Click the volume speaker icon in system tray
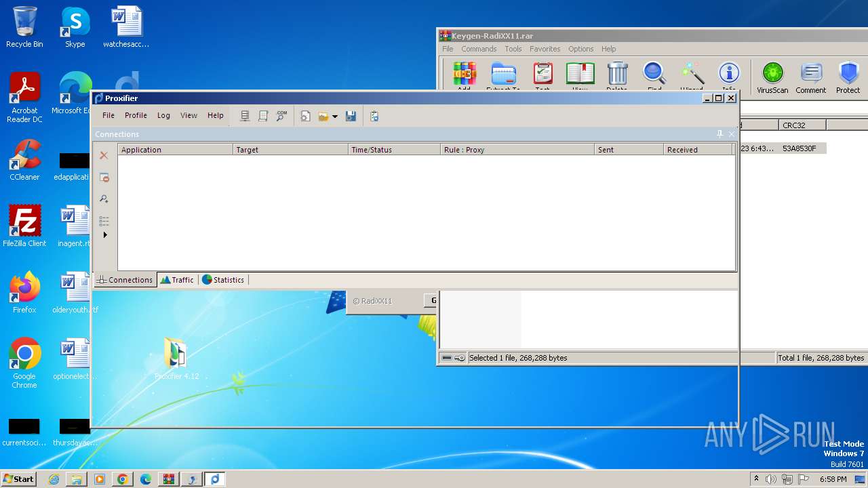The image size is (868, 488). (771, 479)
